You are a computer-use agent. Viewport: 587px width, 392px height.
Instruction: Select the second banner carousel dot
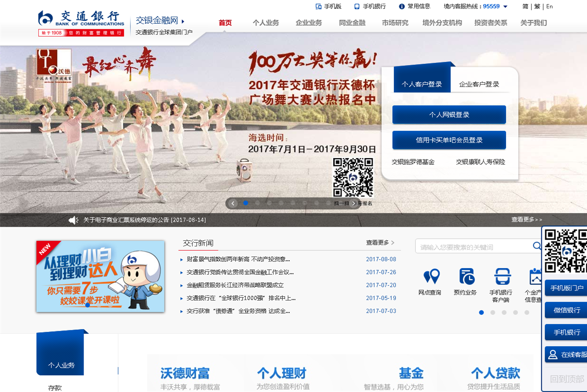[x=257, y=203]
